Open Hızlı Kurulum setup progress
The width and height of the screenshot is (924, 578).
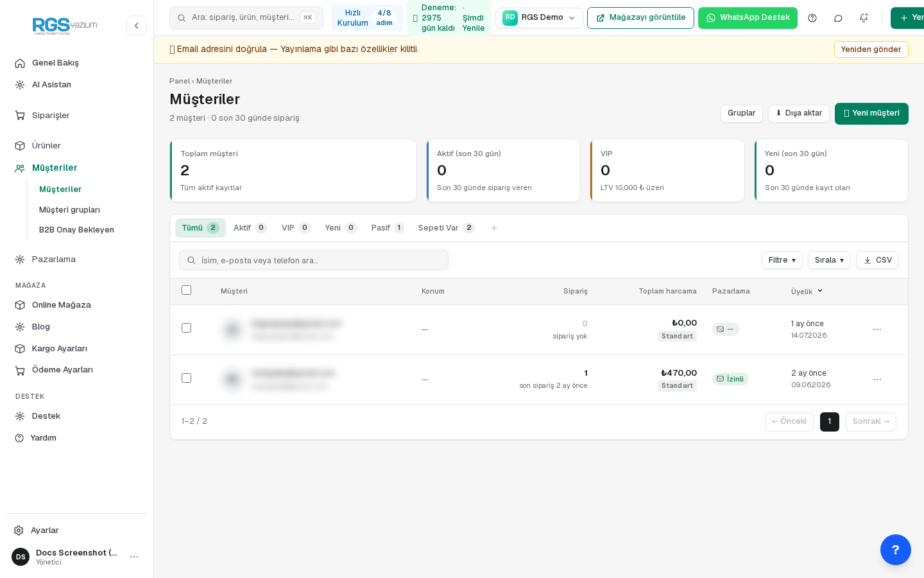tap(367, 18)
